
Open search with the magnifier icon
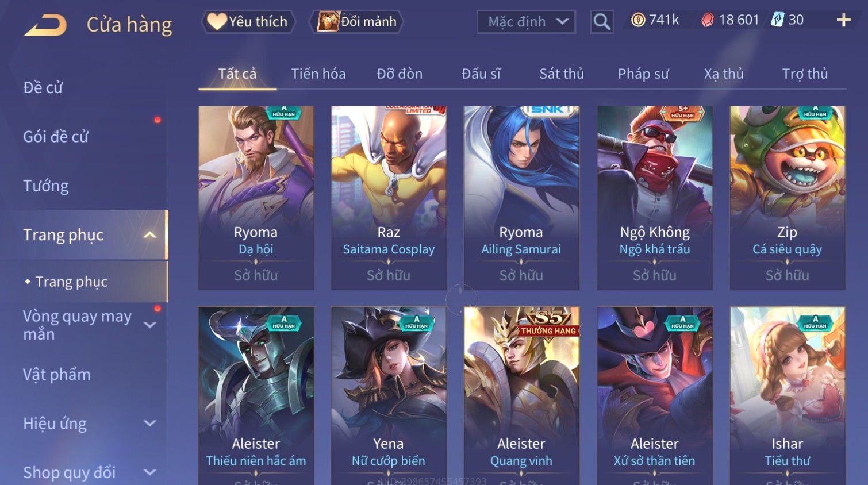601,22
